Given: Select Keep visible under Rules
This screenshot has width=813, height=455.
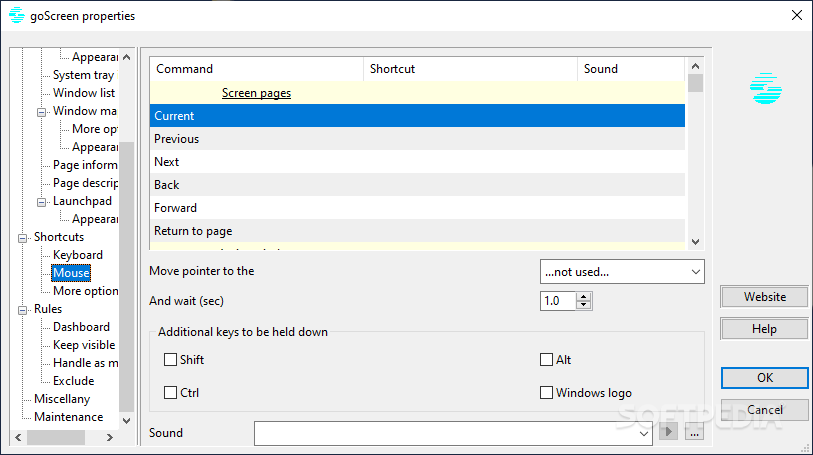Looking at the screenshot, I should pyautogui.click(x=84, y=345).
